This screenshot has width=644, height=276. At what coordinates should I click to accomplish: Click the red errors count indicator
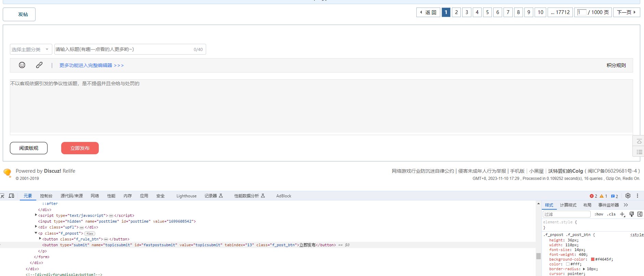[593, 196]
